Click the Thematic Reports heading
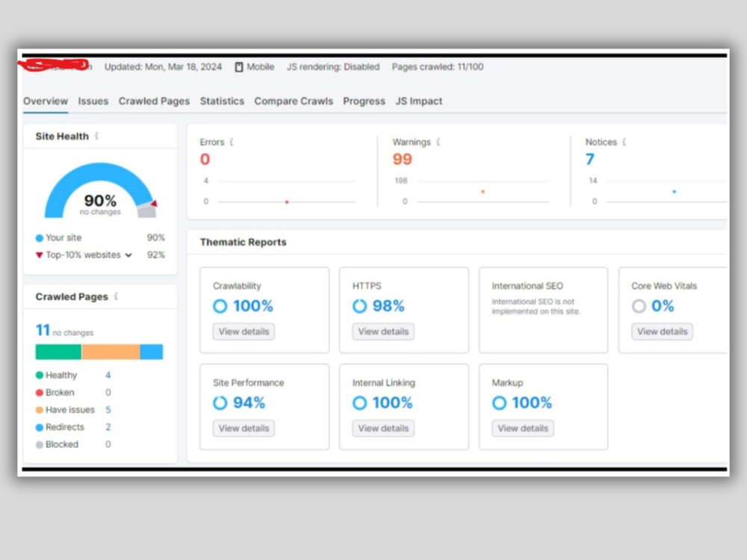This screenshot has width=747, height=560. [x=243, y=242]
